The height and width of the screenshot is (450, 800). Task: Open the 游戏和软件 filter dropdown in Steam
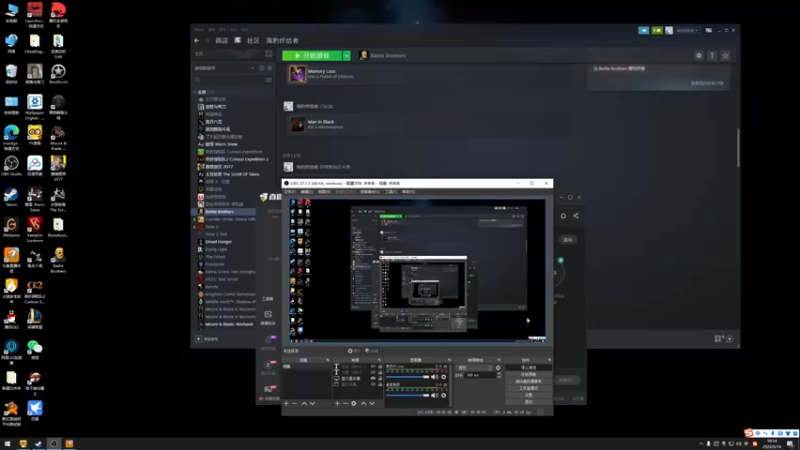(225, 68)
